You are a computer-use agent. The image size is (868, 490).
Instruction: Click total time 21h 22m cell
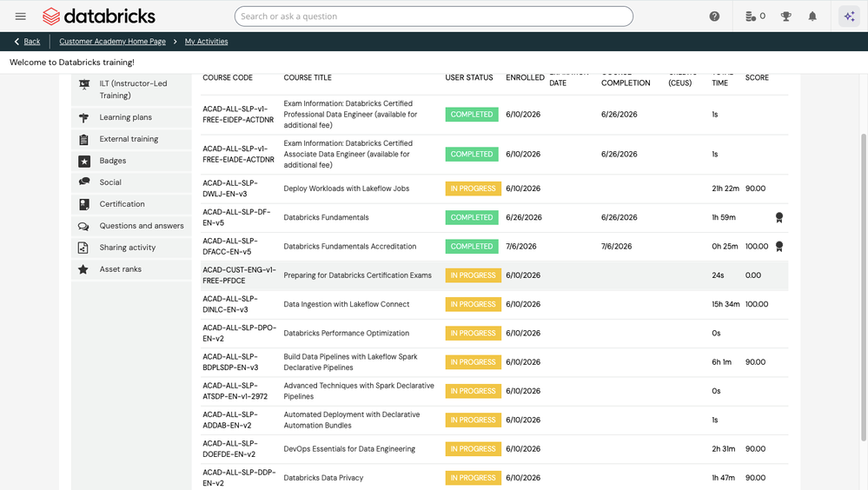point(726,189)
